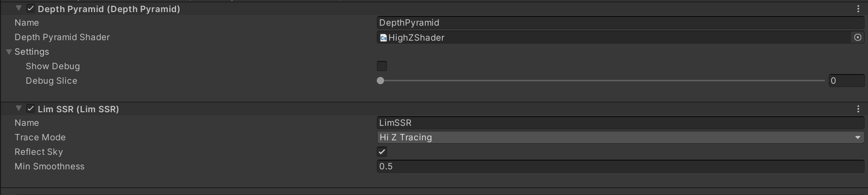The height and width of the screenshot is (195, 868).
Task: Click the HighZShader asset icon
Action: [383, 38]
